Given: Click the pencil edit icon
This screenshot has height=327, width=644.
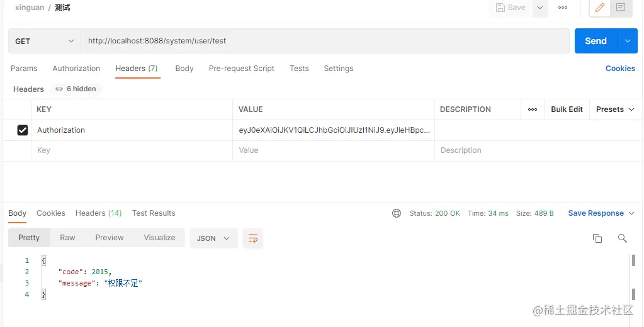Looking at the screenshot, I should pos(600,8).
